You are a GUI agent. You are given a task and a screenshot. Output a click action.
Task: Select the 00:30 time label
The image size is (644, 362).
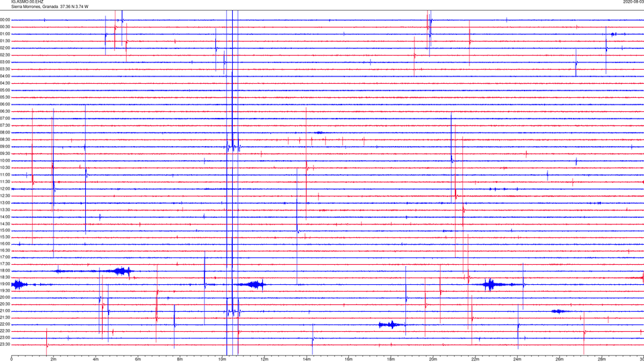pos(5,27)
